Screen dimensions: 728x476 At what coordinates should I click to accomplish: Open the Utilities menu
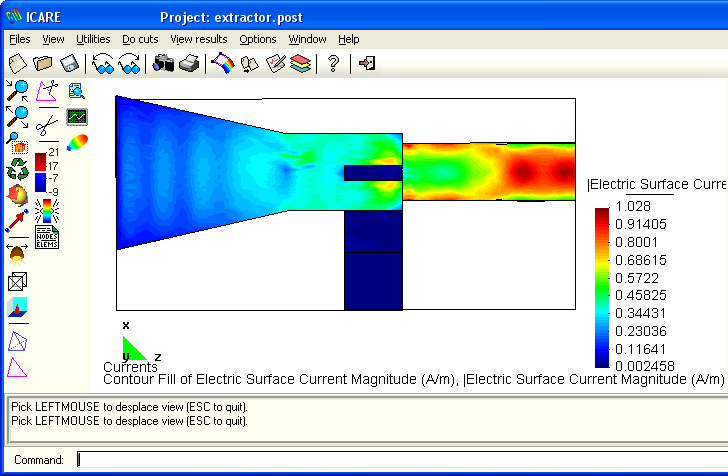tap(93, 39)
